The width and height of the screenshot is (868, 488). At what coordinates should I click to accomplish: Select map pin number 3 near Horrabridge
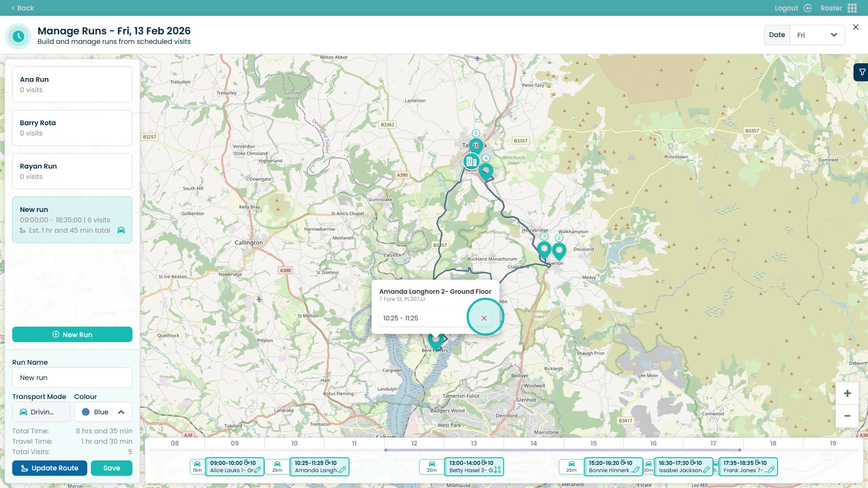tap(544, 250)
